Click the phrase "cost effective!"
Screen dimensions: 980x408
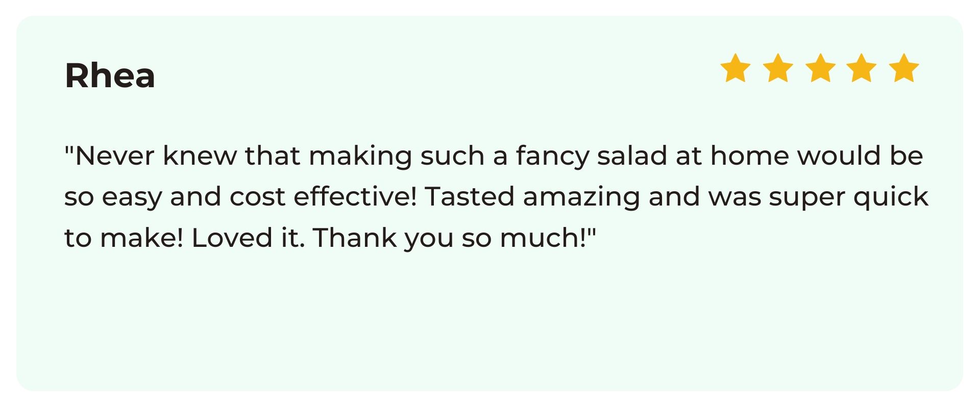point(323,197)
